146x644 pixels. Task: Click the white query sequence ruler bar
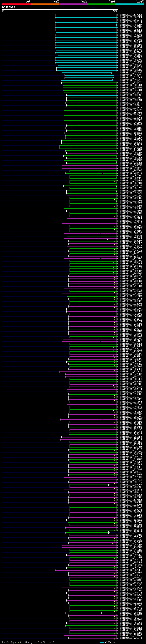point(60,9)
